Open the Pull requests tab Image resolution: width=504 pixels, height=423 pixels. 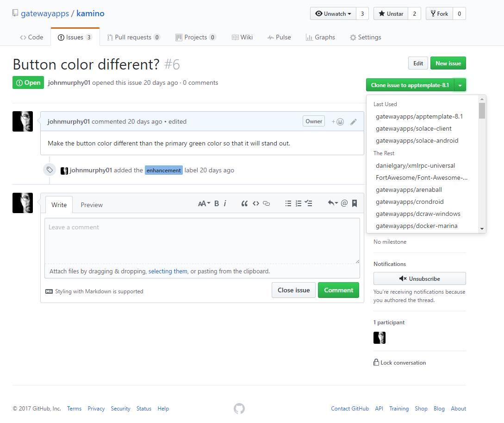(x=133, y=38)
